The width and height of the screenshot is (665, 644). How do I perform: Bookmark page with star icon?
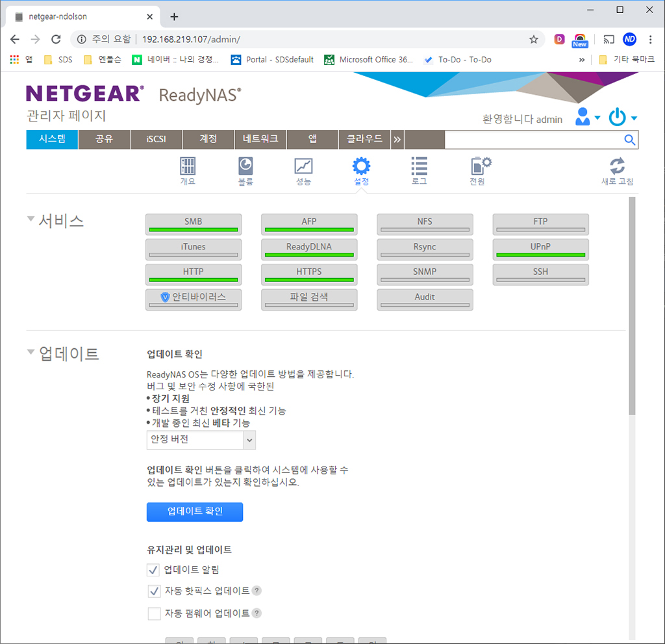pos(534,40)
